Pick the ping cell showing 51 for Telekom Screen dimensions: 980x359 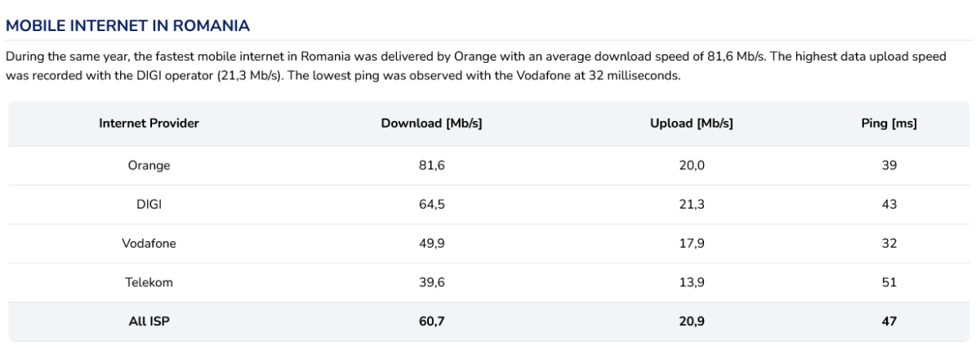(x=889, y=282)
